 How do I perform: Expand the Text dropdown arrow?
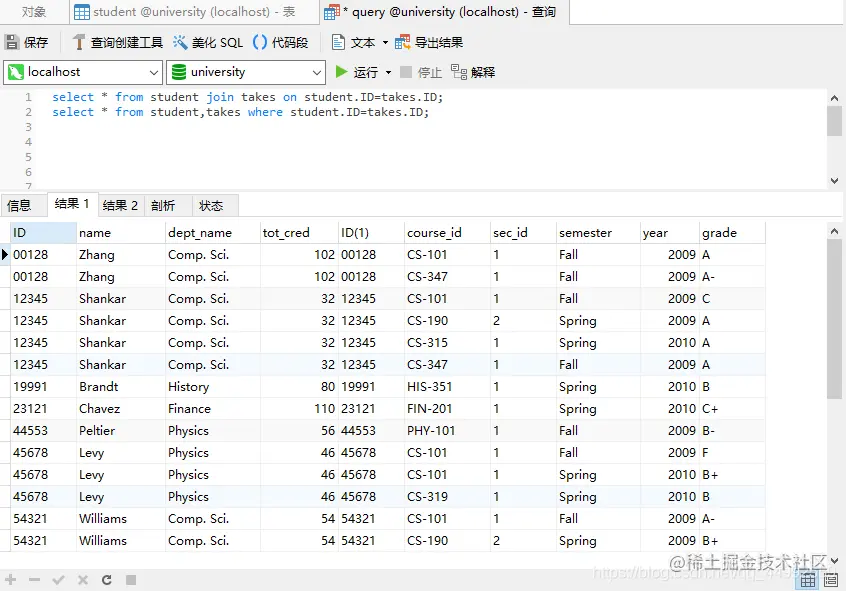385,42
